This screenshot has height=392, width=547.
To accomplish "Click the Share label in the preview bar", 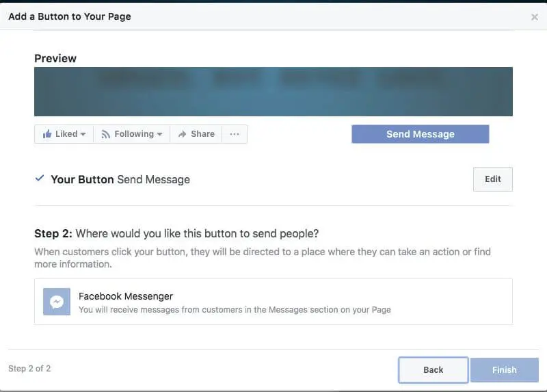I will point(202,134).
